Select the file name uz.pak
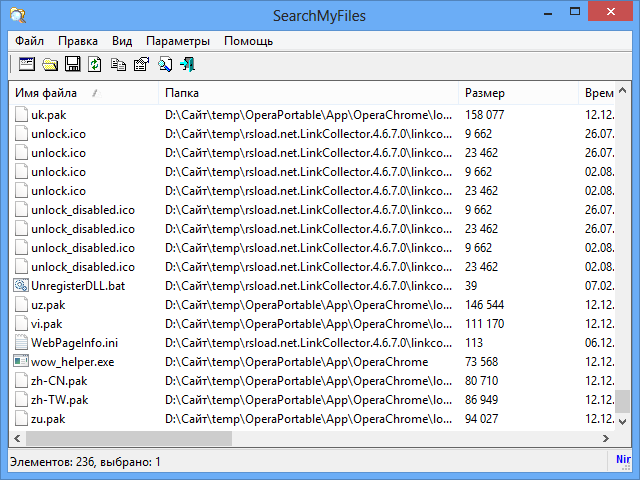 (48, 305)
